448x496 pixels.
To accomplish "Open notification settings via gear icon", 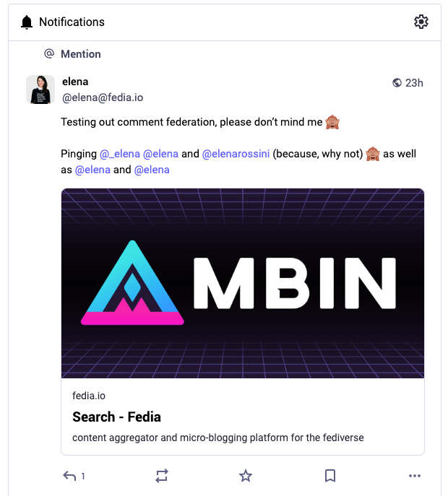I will coord(421,22).
